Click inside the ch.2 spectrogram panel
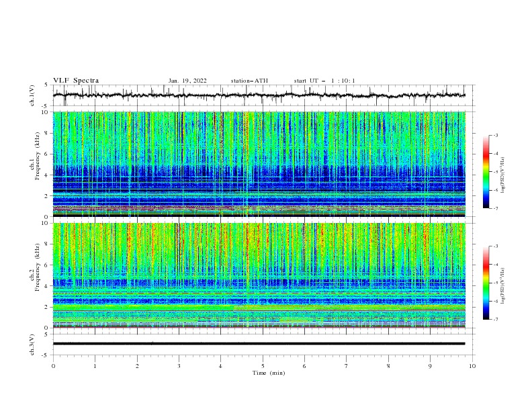Screen dimensions: 532x411 tap(259, 275)
